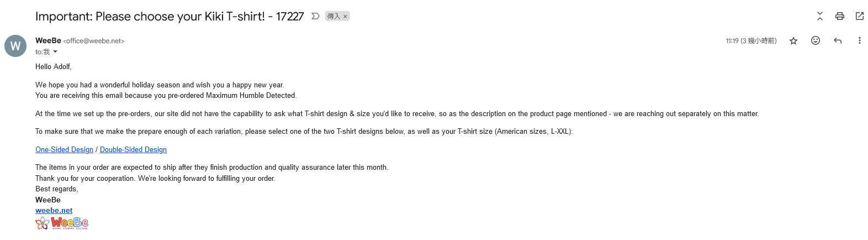Open the email in a new window
The height and width of the screenshot is (240, 868).
[859, 16]
